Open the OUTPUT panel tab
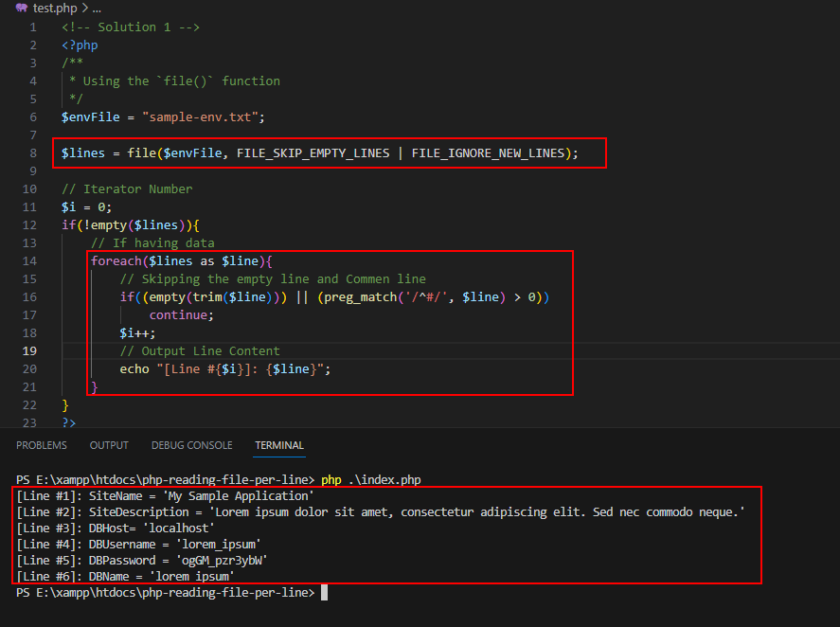Image resolution: width=840 pixels, height=627 pixels. (x=109, y=445)
